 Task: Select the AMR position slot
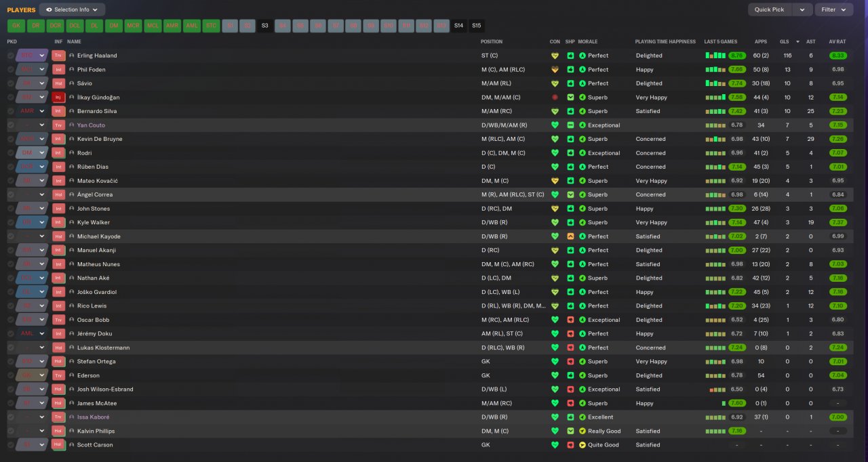(x=172, y=26)
